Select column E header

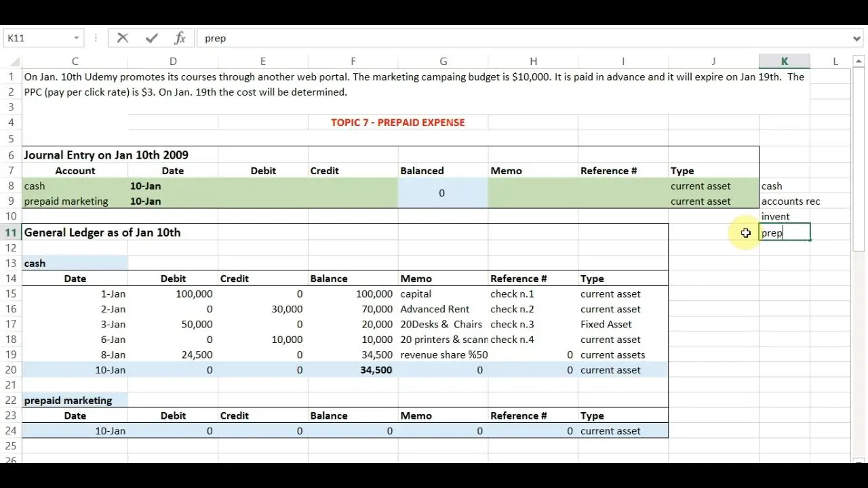[263, 61]
